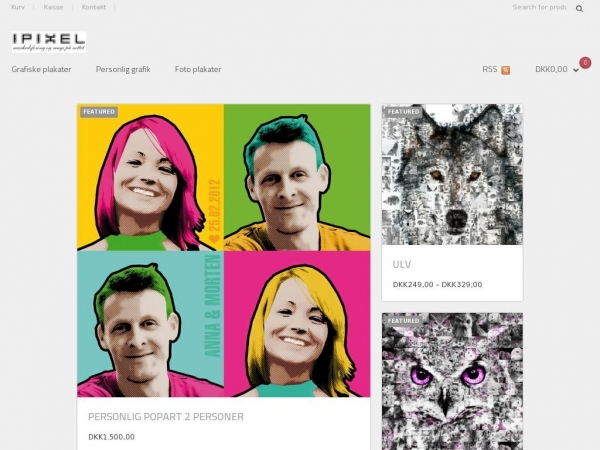Type in the Search for products field

click(538, 7)
